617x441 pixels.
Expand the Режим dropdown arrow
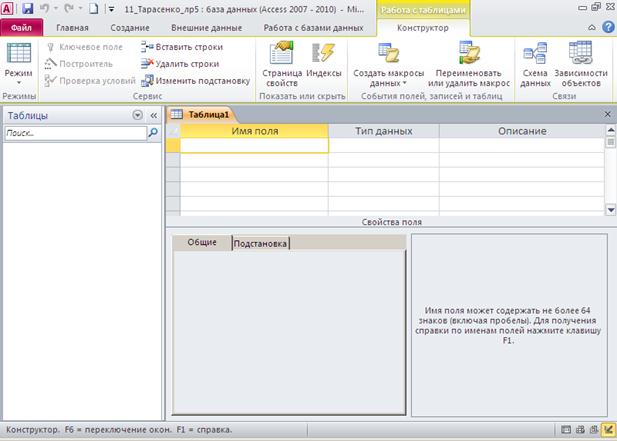[18, 83]
